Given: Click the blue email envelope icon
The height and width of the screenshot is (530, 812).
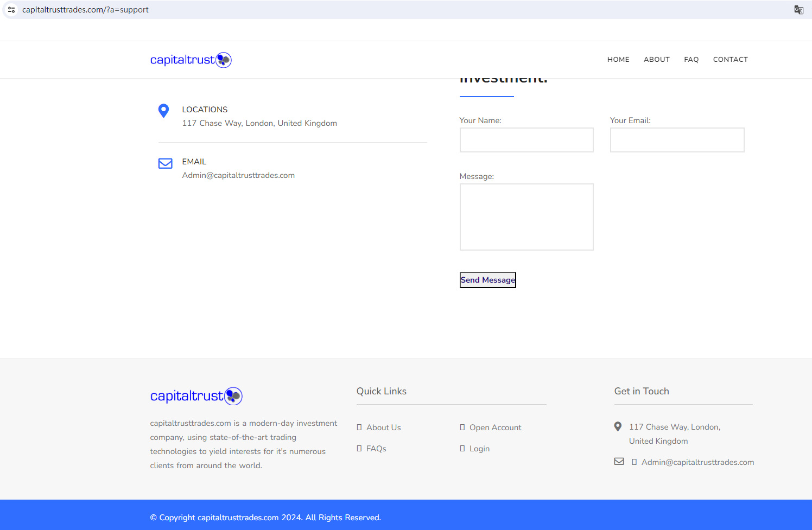Looking at the screenshot, I should pyautogui.click(x=165, y=163).
